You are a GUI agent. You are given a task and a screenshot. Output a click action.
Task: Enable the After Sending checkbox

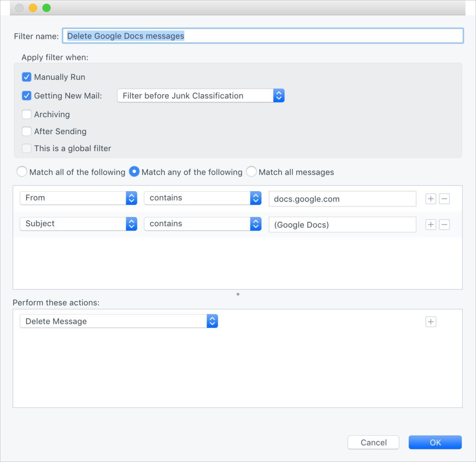(x=27, y=131)
